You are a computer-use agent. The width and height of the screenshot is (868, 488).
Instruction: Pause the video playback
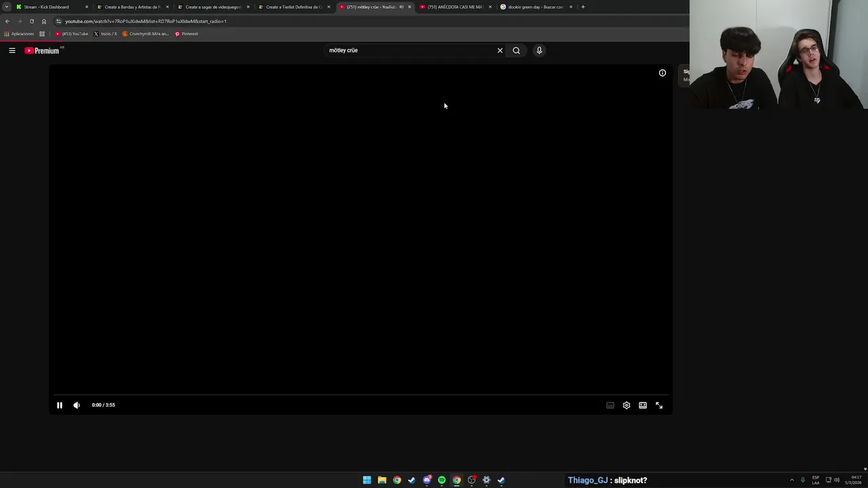(59, 405)
